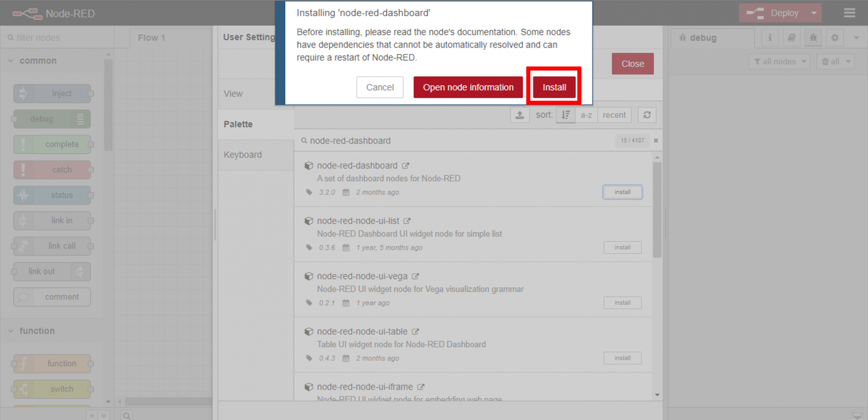868x420 pixels.
Task: Open the info sidebar tab icon
Action: 770,38
